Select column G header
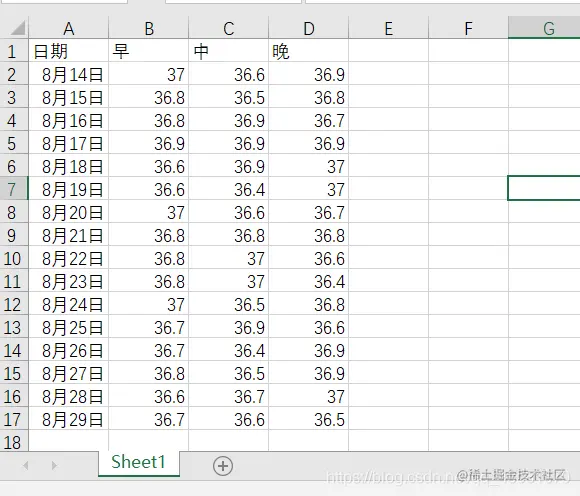The width and height of the screenshot is (580, 496). pos(544,27)
